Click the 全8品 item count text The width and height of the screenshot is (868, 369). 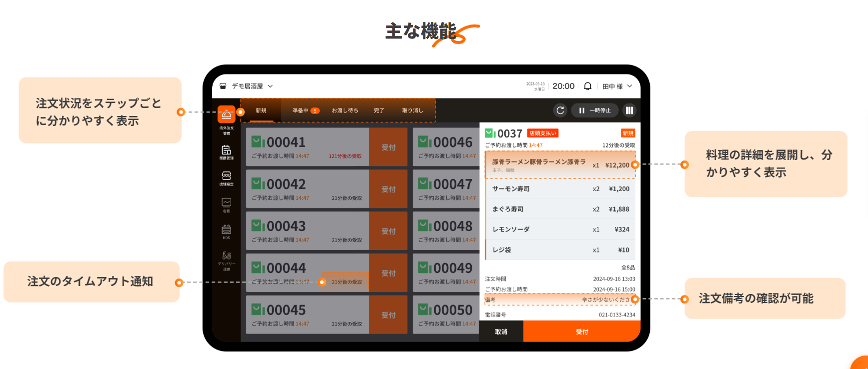[628, 267]
